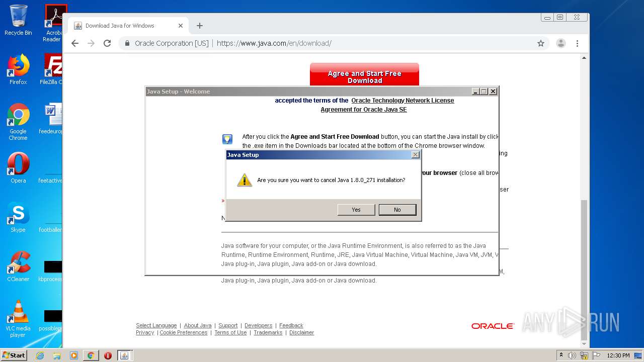The image size is (644, 362).
Task: Show hidden system tray icons
Action: 561,355
